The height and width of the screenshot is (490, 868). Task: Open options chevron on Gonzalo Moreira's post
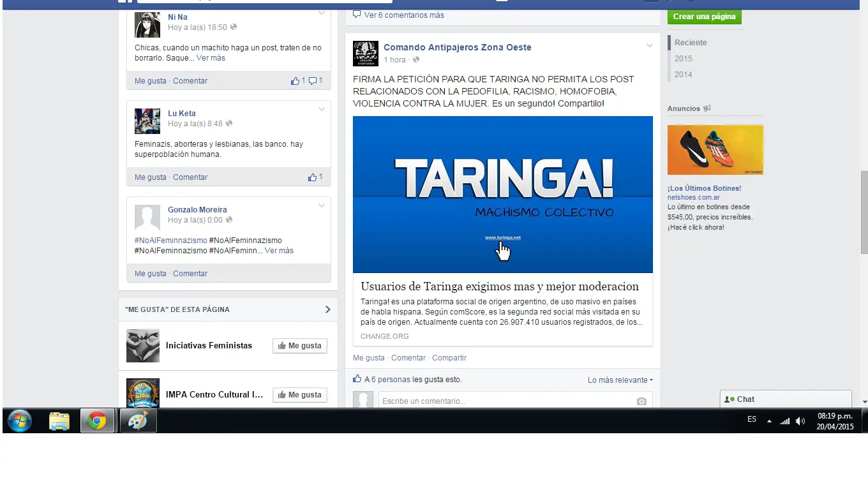322,206
